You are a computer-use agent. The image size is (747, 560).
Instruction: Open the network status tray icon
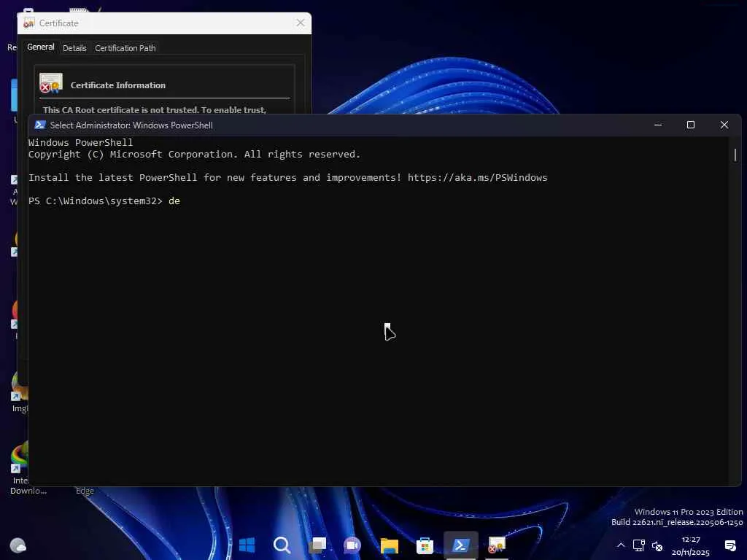tap(638, 545)
